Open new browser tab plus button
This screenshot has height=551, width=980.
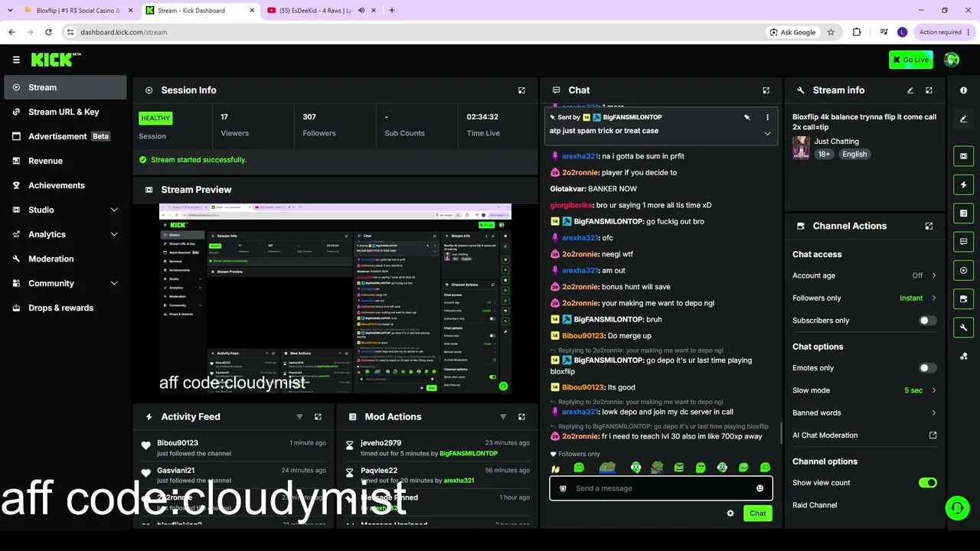click(392, 11)
